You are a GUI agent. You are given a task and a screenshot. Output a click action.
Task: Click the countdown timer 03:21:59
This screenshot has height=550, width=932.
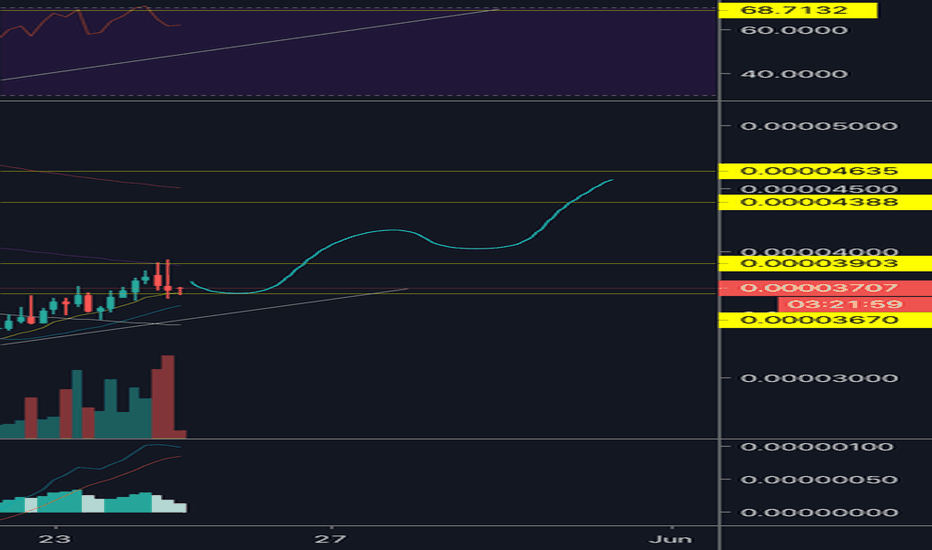(x=855, y=304)
